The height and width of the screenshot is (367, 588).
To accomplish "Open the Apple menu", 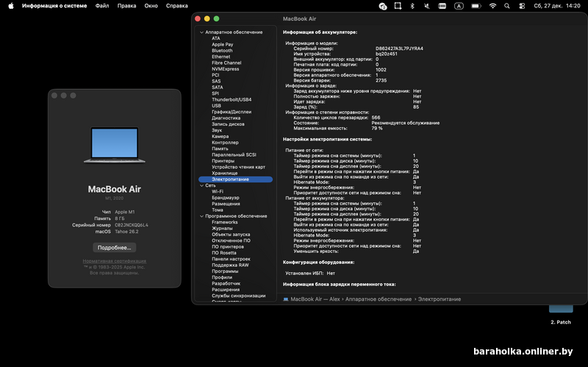I will coord(11,6).
